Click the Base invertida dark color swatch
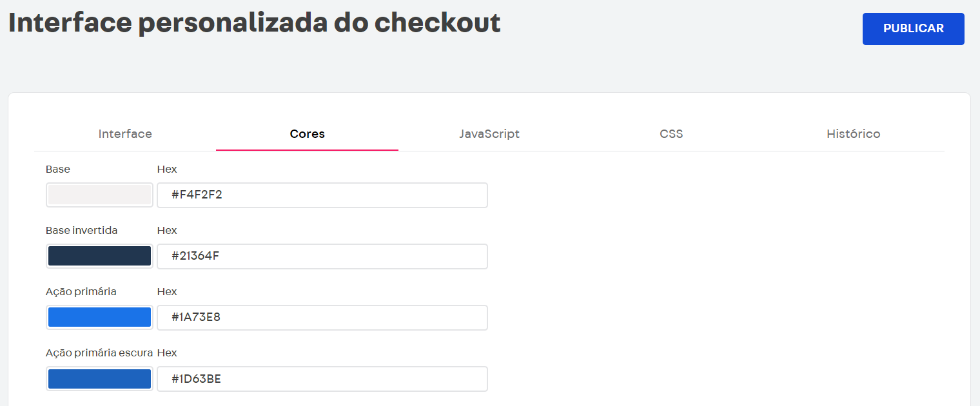The height and width of the screenshot is (406, 980). pos(99,256)
